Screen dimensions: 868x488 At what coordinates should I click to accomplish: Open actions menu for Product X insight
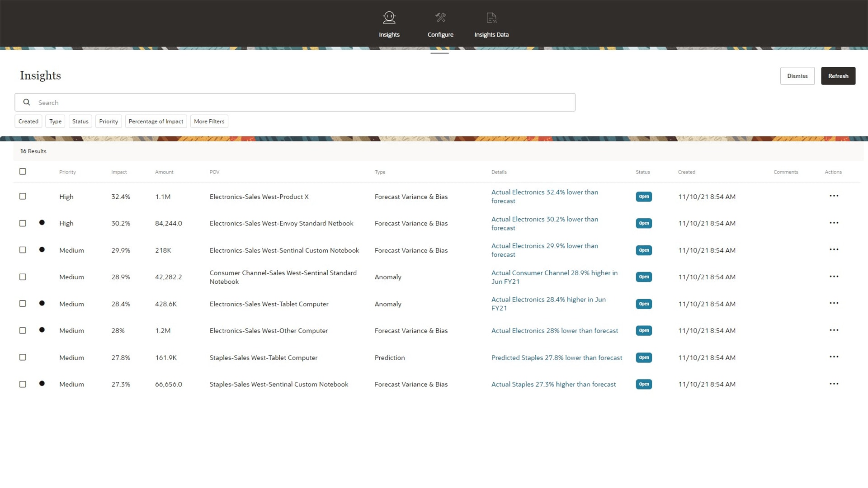pyautogui.click(x=834, y=197)
